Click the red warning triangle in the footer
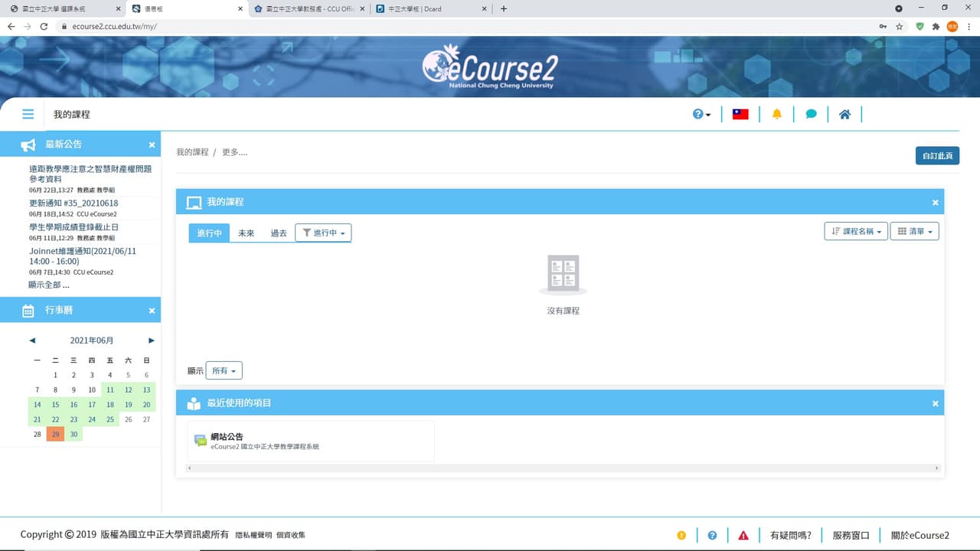This screenshot has width=980, height=551. click(743, 534)
